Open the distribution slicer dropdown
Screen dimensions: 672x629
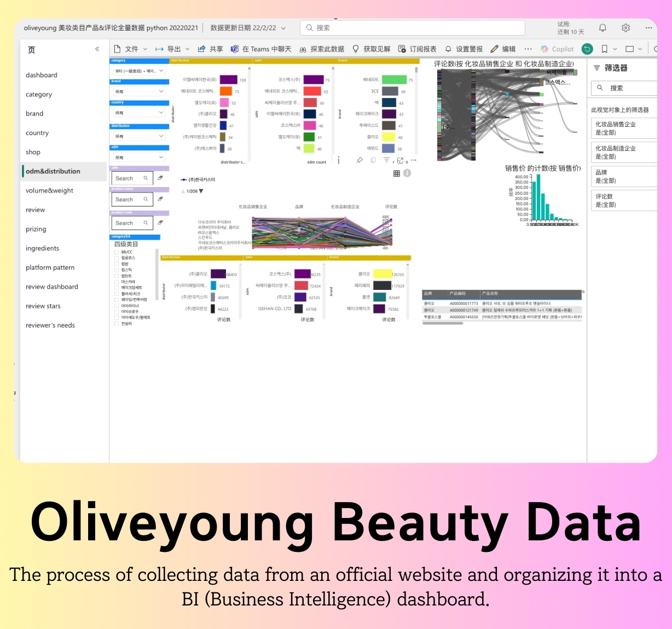tap(139, 136)
